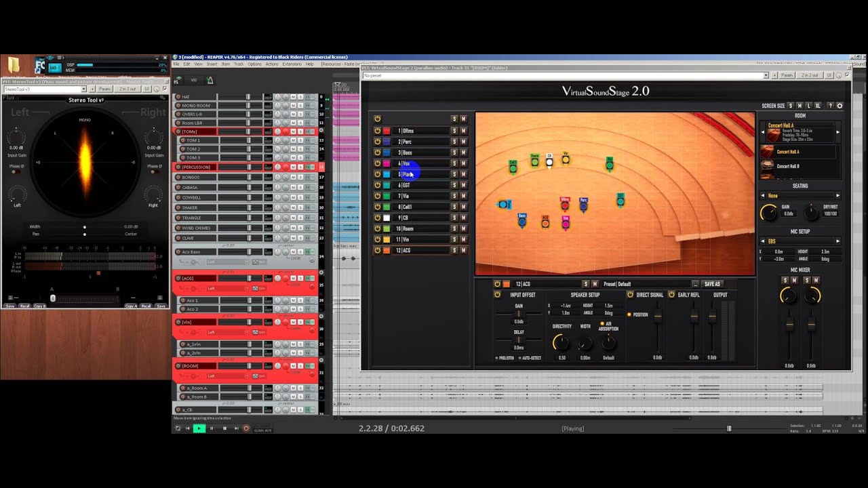Click the ACG source marker on stage

click(545, 223)
